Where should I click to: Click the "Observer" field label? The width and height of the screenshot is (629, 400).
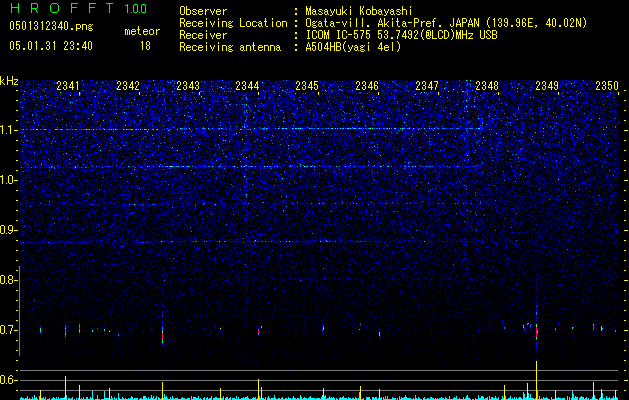(203, 11)
